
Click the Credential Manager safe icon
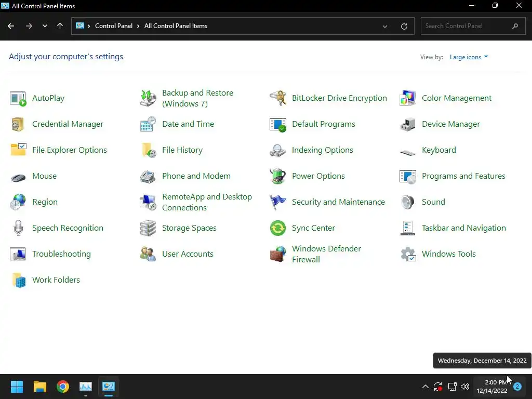(18, 124)
